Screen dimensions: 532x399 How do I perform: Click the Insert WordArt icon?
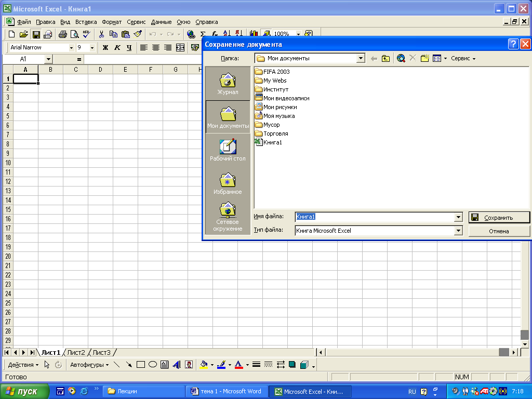tap(177, 365)
